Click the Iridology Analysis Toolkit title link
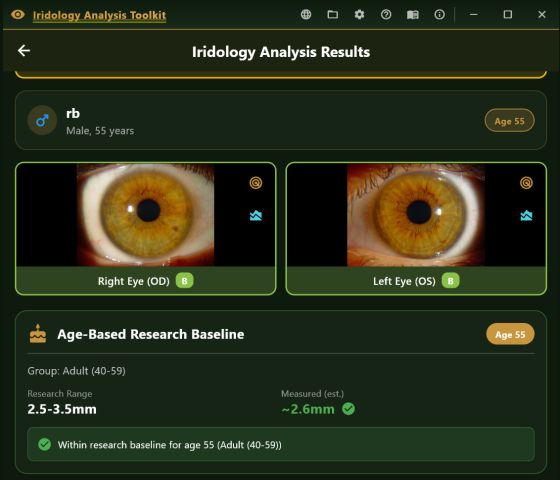The image size is (560, 480). (x=99, y=15)
